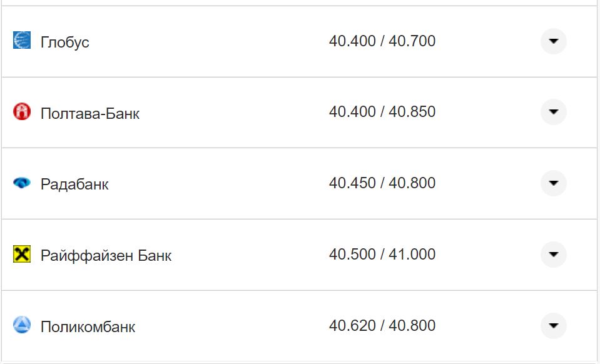Choose the Поликомбанк bank name
This screenshot has height=364, width=600.
88,327
